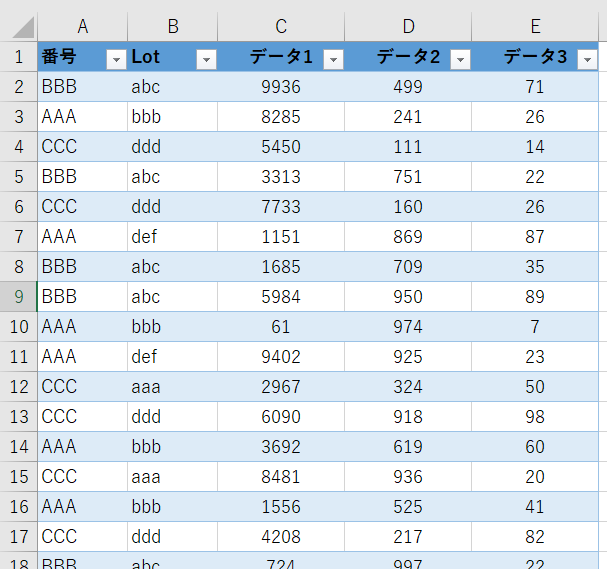This screenshot has height=569, width=607.
Task: Open the Lot column filter dropdown
Action: pyautogui.click(x=206, y=60)
